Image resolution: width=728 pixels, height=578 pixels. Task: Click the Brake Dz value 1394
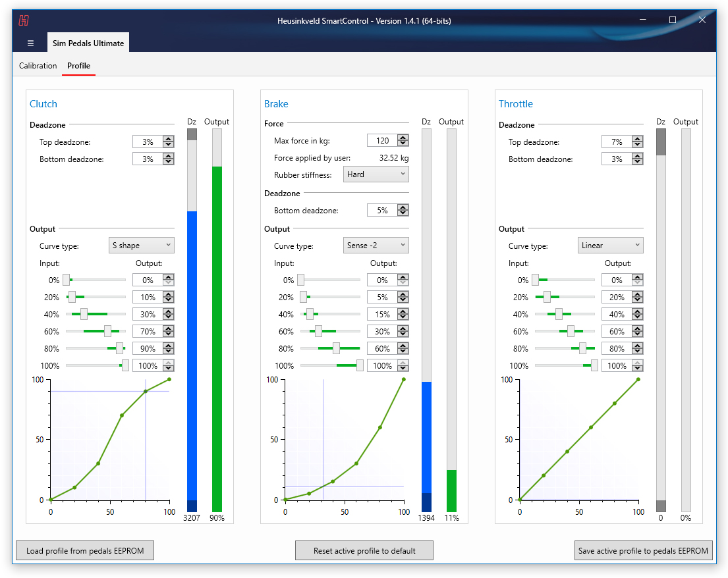pyautogui.click(x=426, y=517)
